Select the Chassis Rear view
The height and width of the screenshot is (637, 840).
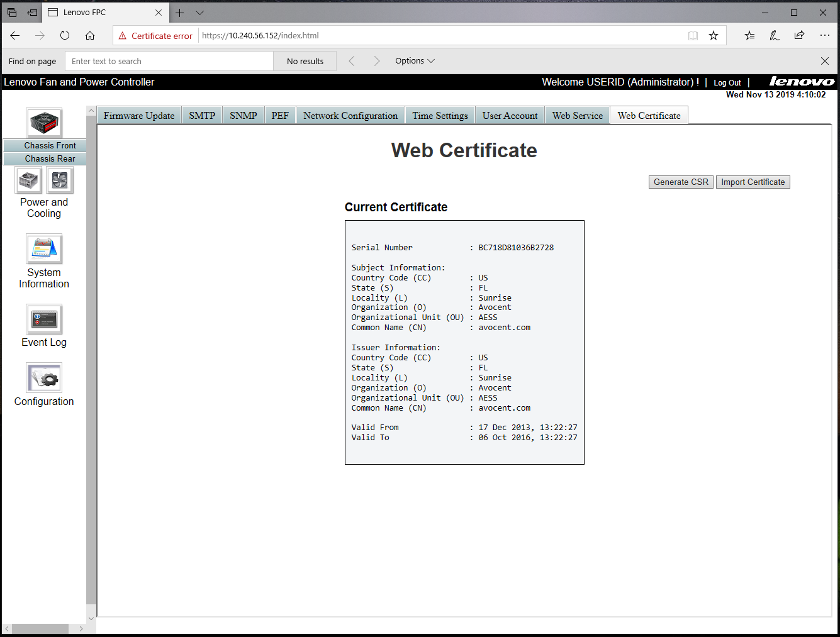tap(50, 159)
